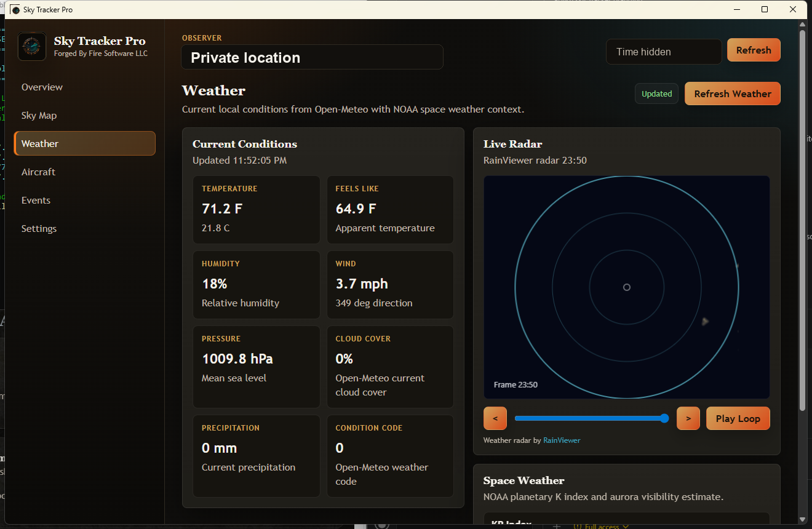
Task: Click the Updated 11:52:05 PM timestamp
Action: click(x=239, y=161)
